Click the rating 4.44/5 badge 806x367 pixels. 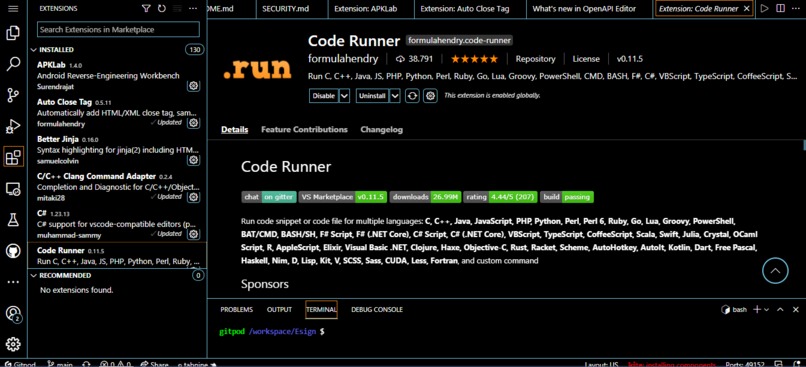pyautogui.click(x=501, y=197)
